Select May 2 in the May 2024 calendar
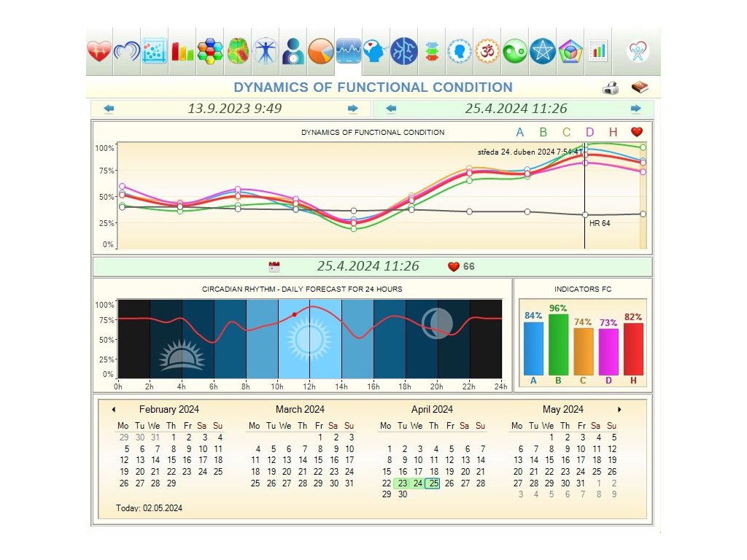 (568, 437)
